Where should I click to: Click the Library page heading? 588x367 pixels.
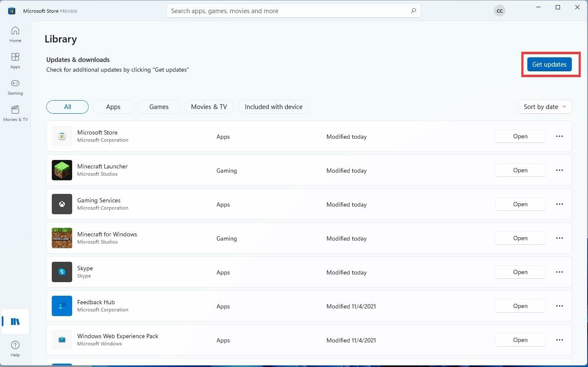pos(61,39)
